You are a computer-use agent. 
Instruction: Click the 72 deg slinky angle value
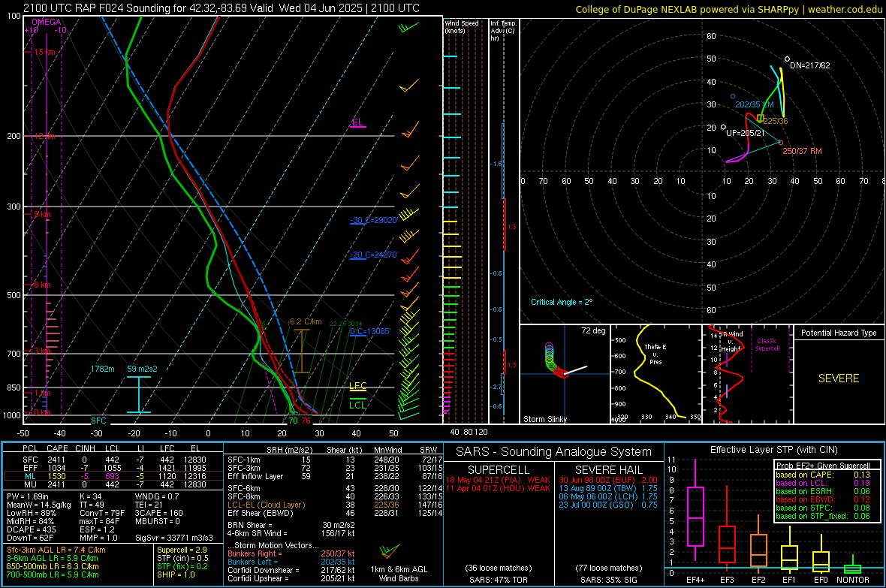593,330
